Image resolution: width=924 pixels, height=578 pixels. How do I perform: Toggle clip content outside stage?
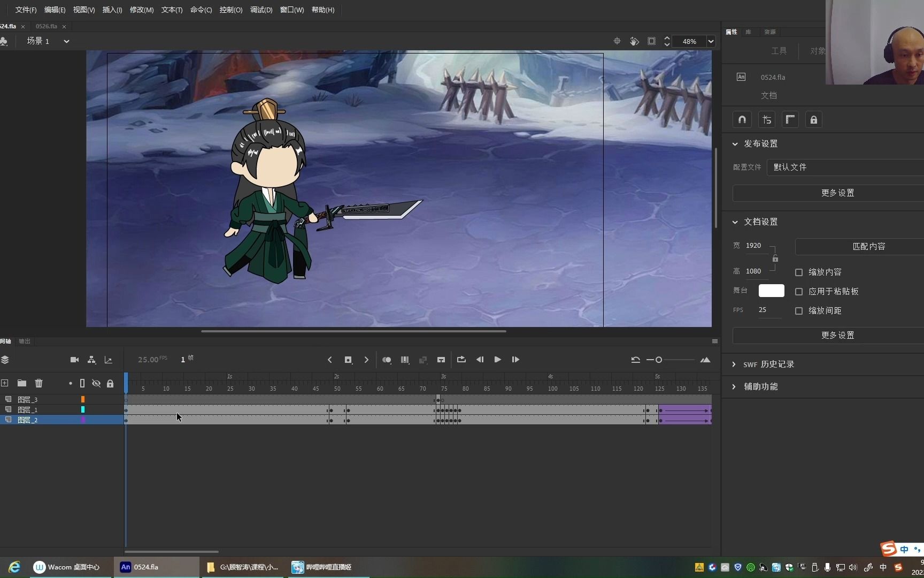pyautogui.click(x=651, y=41)
